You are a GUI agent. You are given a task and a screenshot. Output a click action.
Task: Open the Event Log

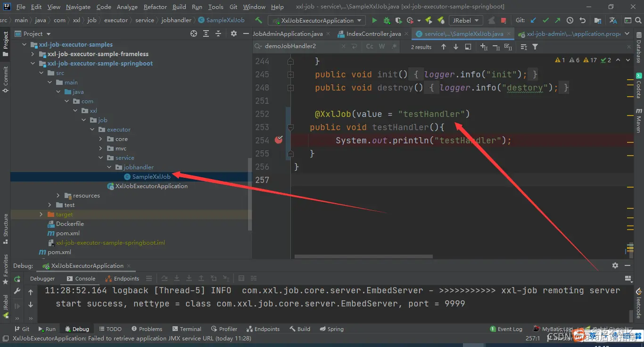[x=506, y=329]
